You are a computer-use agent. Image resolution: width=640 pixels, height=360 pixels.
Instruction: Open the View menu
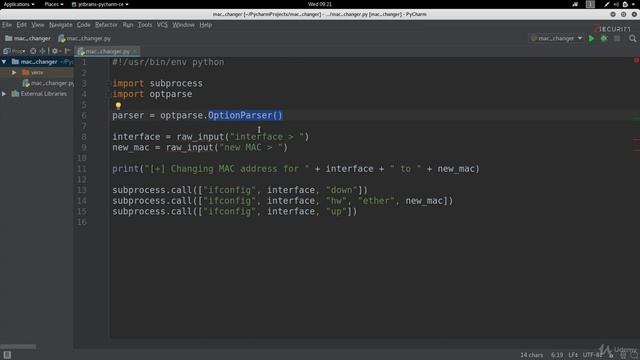(38, 25)
